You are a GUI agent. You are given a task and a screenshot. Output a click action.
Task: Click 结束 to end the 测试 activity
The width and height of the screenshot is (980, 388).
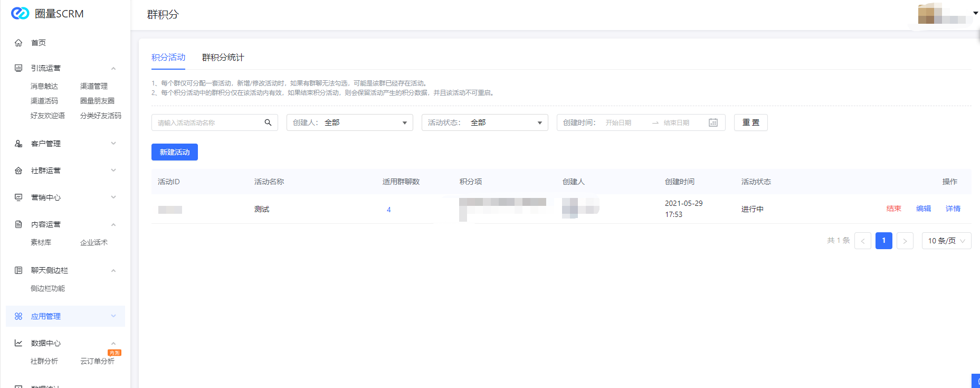click(893, 209)
